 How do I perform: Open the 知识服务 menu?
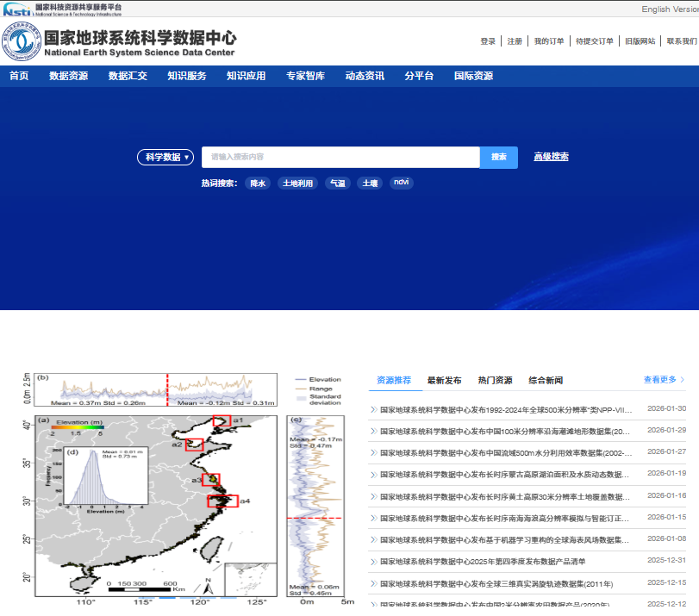[x=186, y=75]
